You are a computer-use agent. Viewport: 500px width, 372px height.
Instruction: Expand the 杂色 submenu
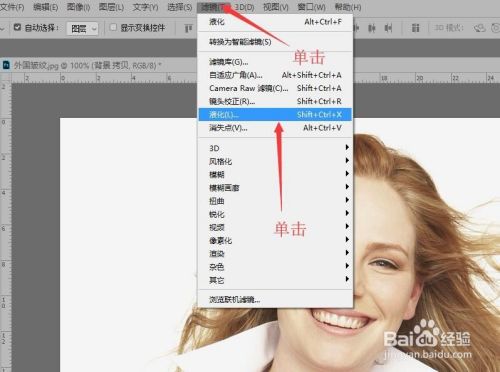click(275, 267)
